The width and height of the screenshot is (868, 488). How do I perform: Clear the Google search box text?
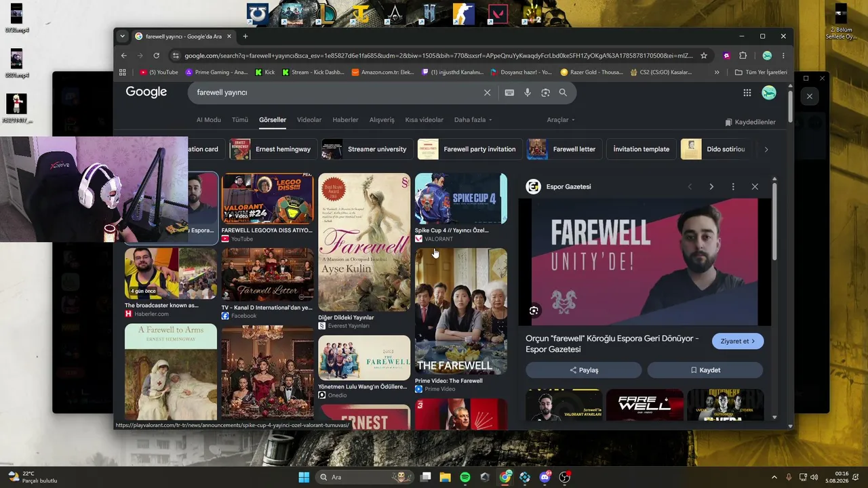pos(487,92)
